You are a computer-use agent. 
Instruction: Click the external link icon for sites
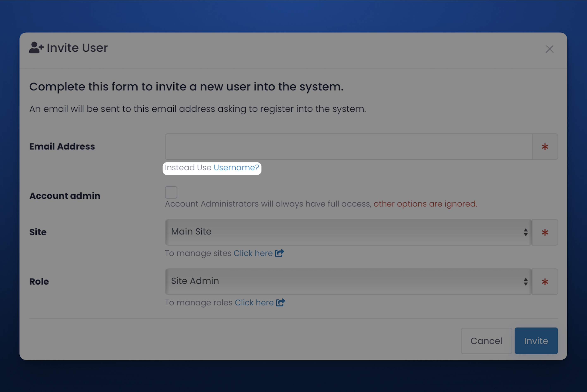279,253
